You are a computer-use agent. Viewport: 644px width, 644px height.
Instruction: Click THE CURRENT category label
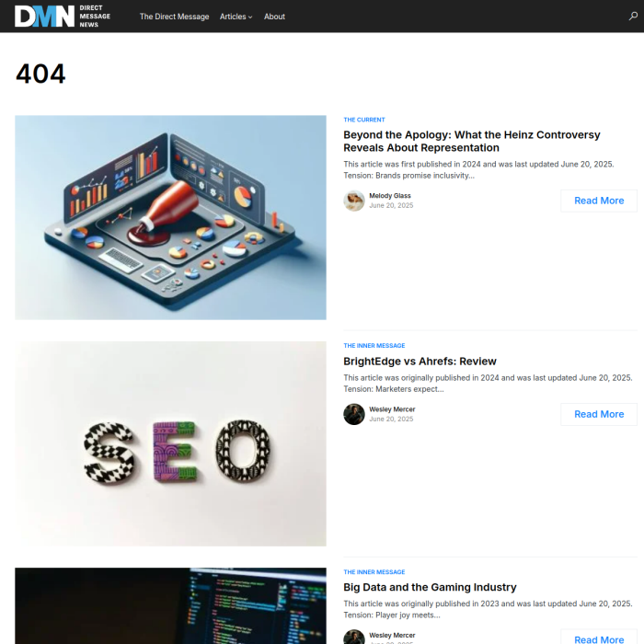[x=364, y=120]
